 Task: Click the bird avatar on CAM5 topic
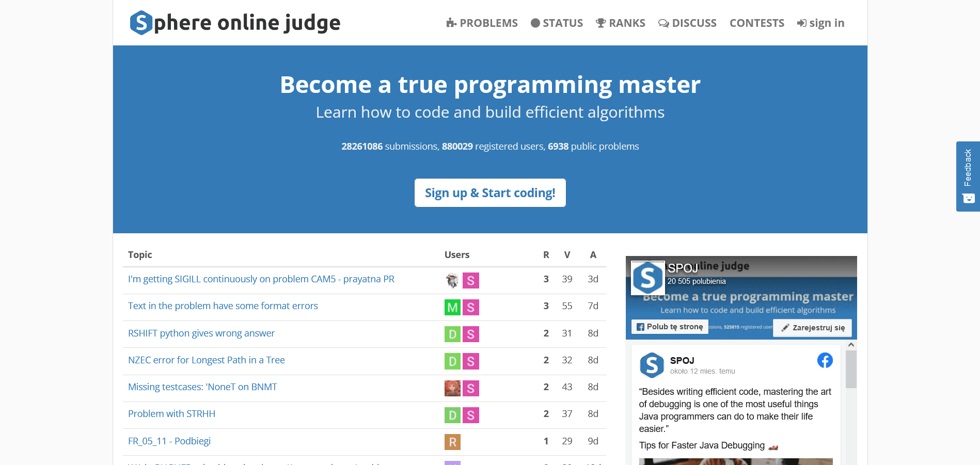[452, 280]
